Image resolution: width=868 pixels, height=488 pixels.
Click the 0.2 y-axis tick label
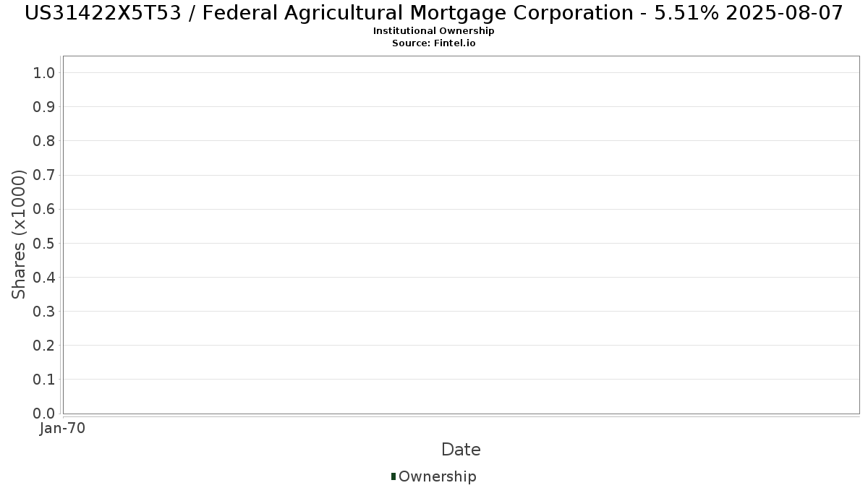point(44,346)
